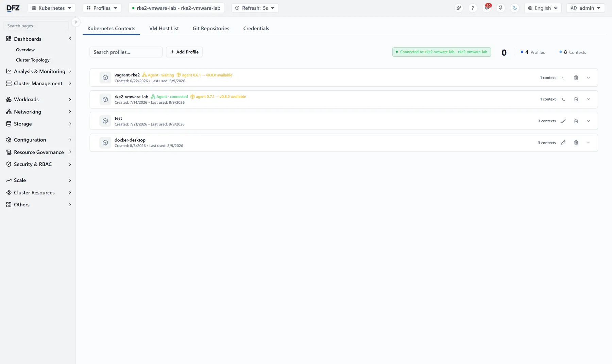Expand the test profile row
612x364 pixels.
click(588, 121)
